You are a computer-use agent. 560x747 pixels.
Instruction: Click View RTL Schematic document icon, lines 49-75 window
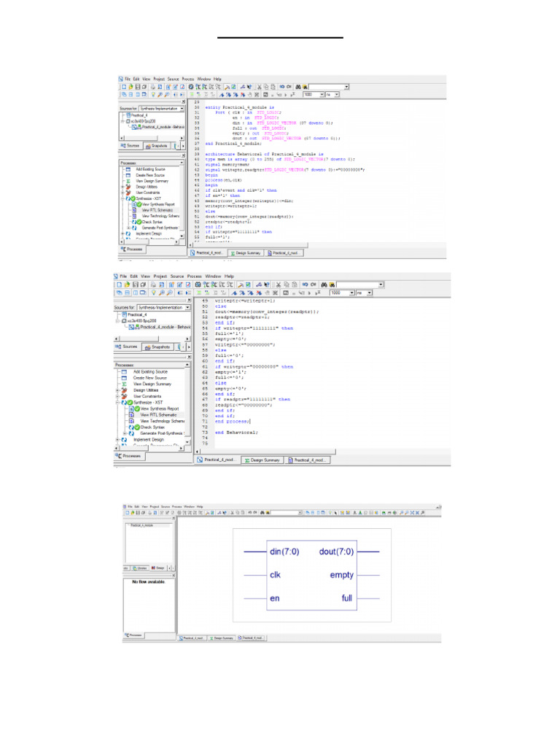click(x=131, y=415)
